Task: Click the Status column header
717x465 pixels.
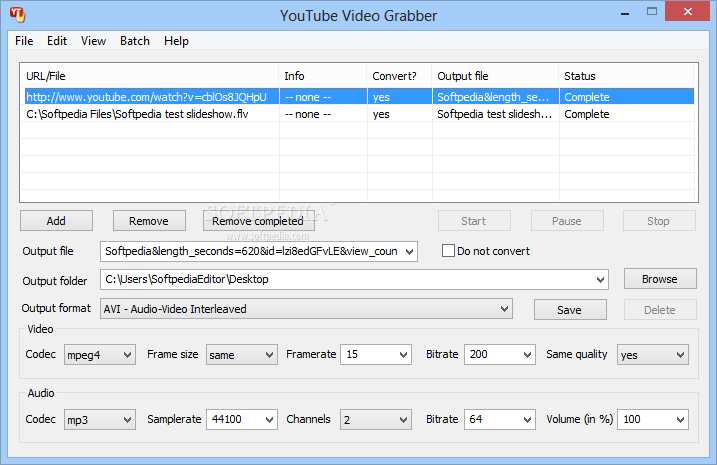Action: [x=625, y=76]
